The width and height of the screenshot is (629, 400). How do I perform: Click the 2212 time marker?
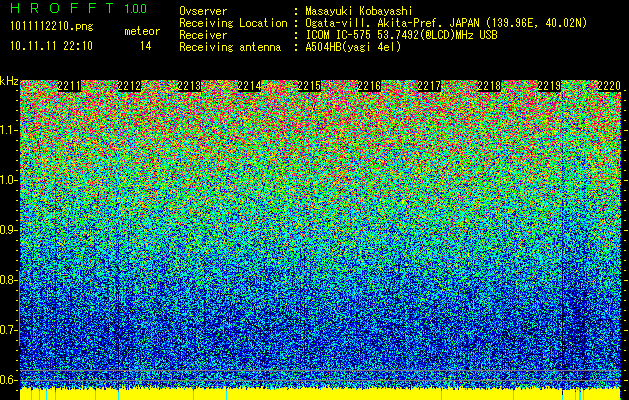coord(129,86)
